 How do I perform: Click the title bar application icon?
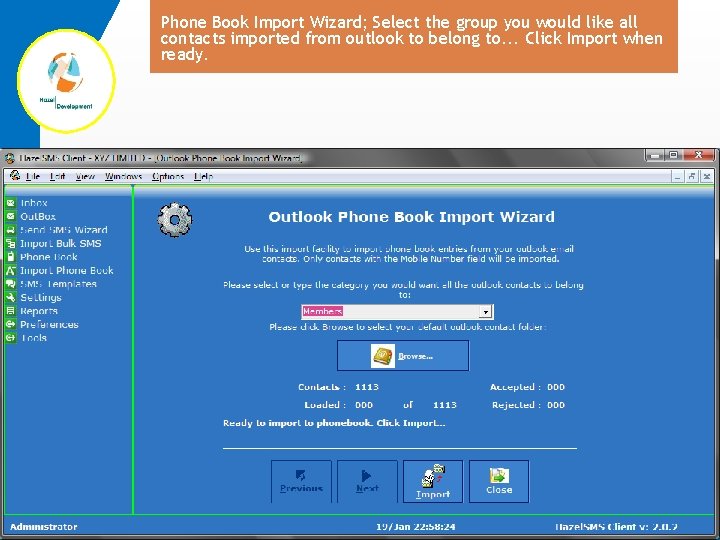(10, 158)
